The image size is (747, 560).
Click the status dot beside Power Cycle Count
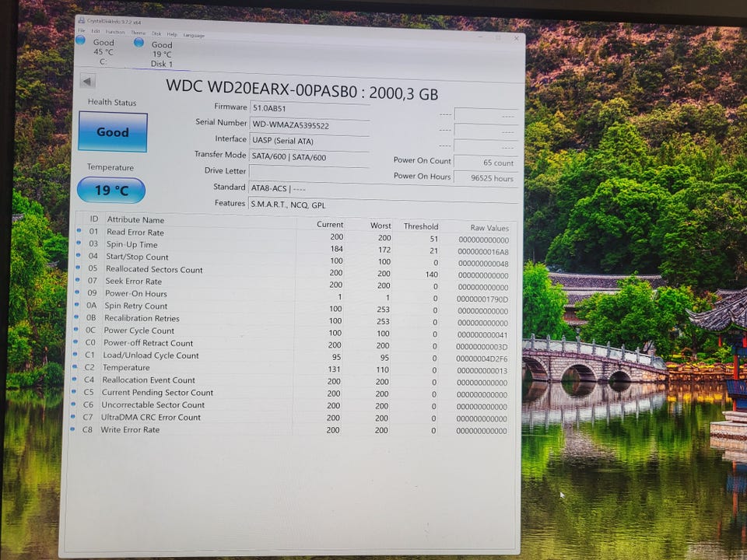[x=75, y=330]
